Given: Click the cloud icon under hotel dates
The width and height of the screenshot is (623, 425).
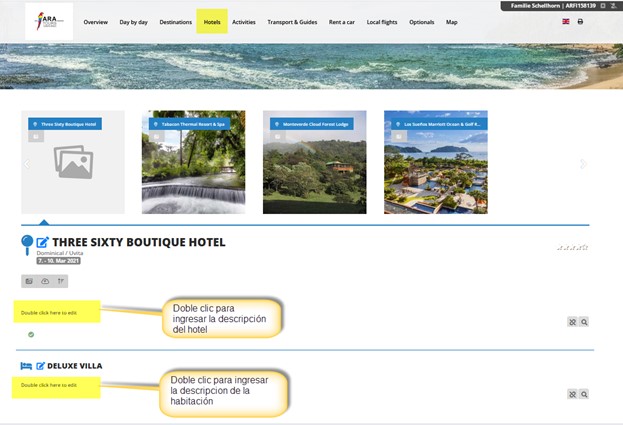Looking at the screenshot, I should [x=45, y=281].
